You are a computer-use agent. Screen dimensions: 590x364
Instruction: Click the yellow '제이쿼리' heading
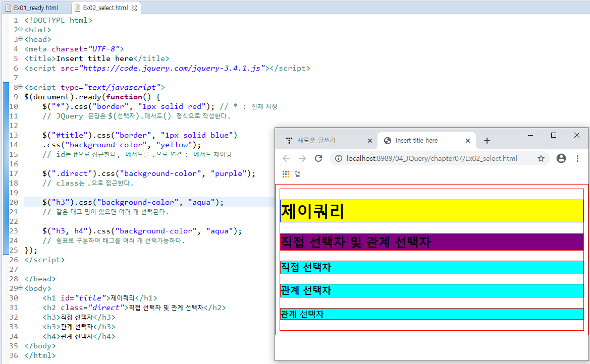point(432,211)
